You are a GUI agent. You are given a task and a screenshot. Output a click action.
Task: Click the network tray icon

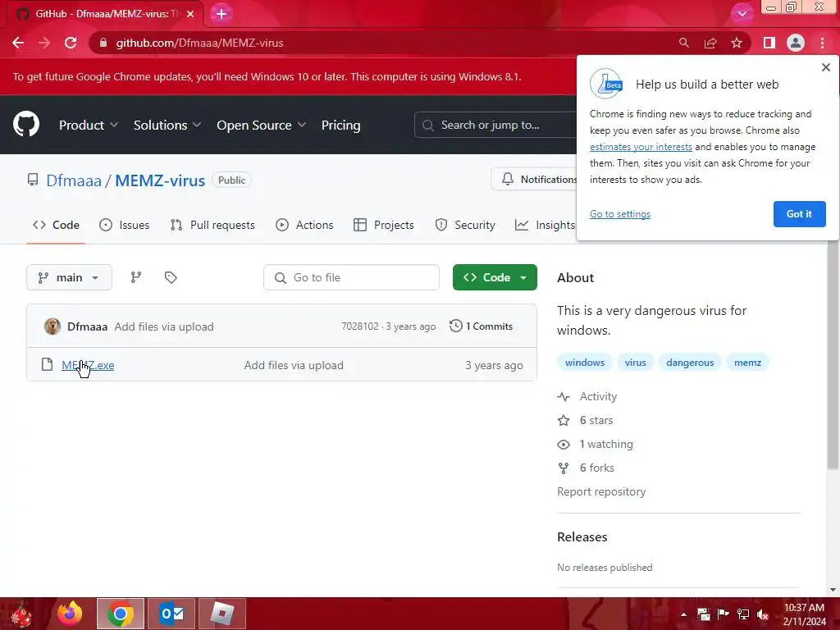coord(743,614)
